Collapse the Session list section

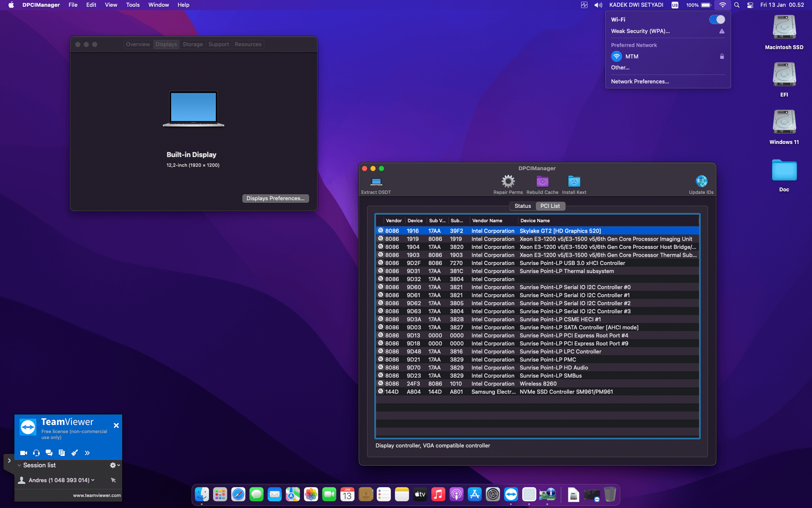pos(19,465)
